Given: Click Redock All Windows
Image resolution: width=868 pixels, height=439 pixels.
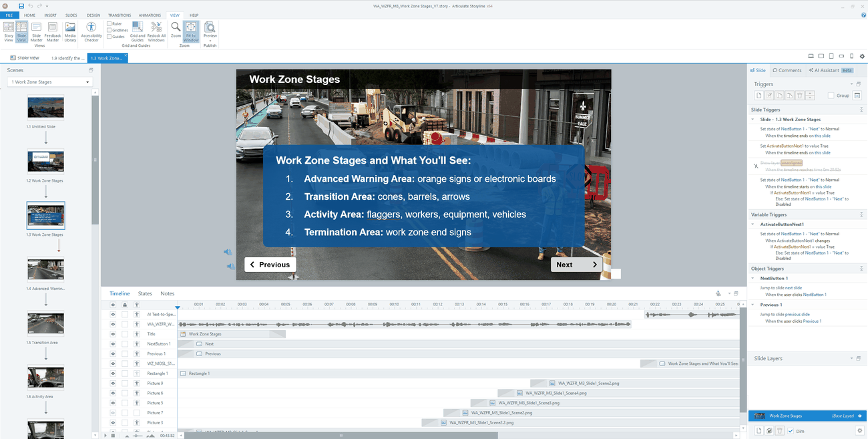Looking at the screenshot, I should pos(156,31).
